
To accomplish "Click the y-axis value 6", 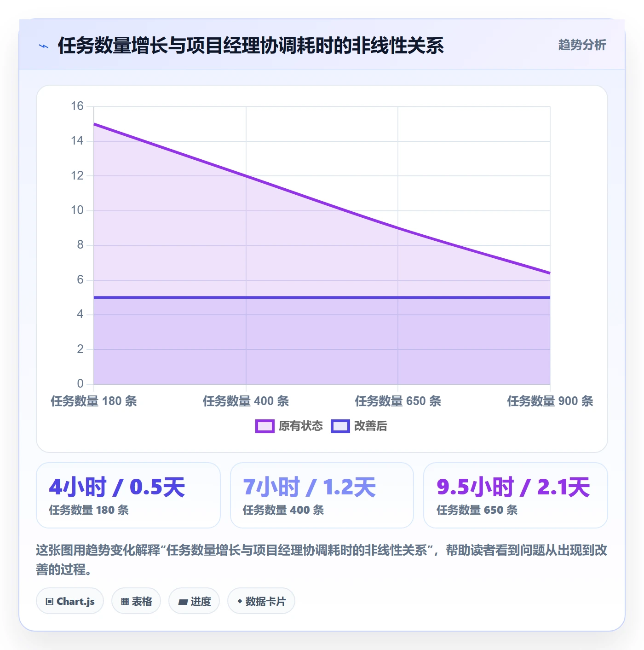I will pyautogui.click(x=80, y=280).
